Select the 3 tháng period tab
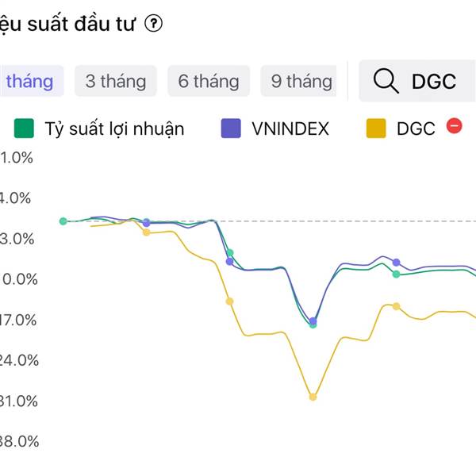 [x=116, y=81]
